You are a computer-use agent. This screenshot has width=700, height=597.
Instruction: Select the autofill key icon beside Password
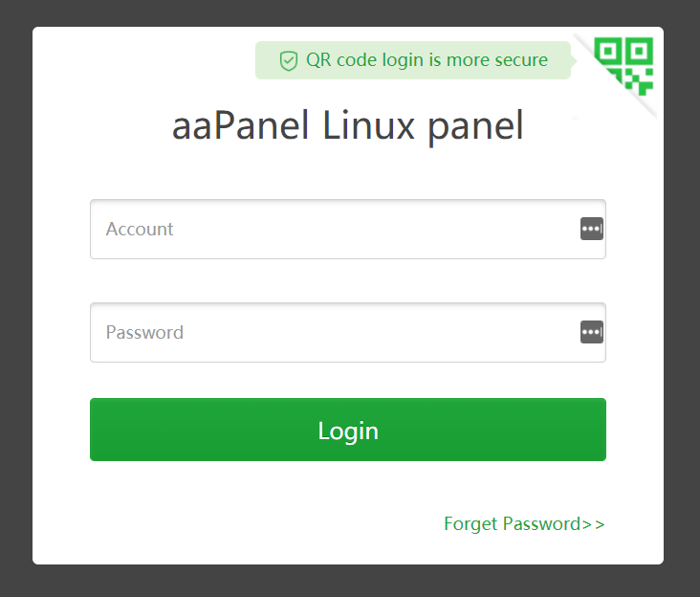[x=592, y=332]
